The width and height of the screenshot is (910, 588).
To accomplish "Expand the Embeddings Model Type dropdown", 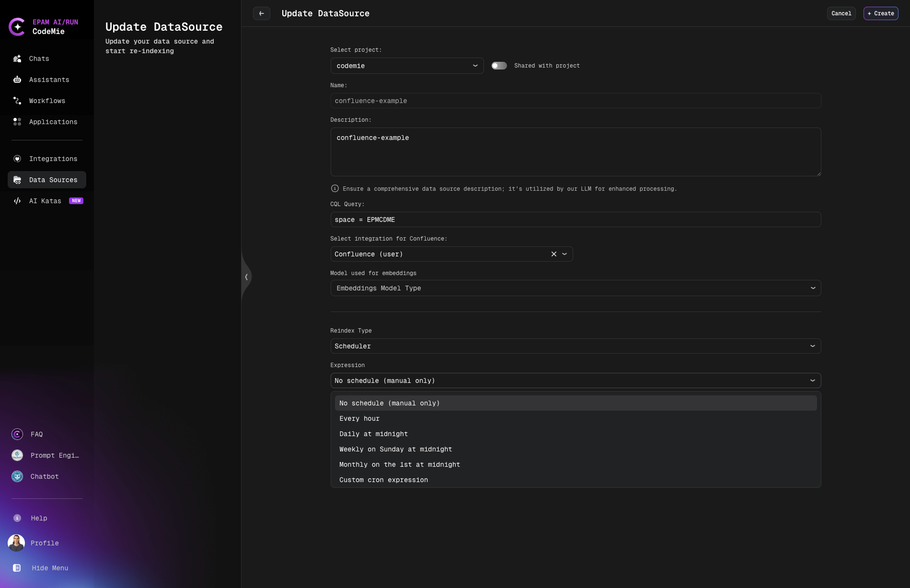I will 813,288.
